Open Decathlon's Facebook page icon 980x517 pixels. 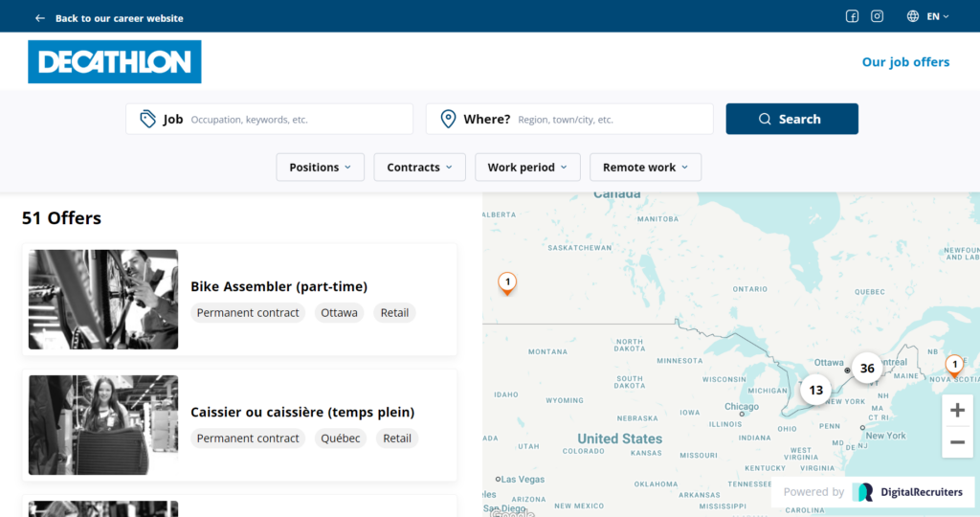pyautogui.click(x=852, y=16)
